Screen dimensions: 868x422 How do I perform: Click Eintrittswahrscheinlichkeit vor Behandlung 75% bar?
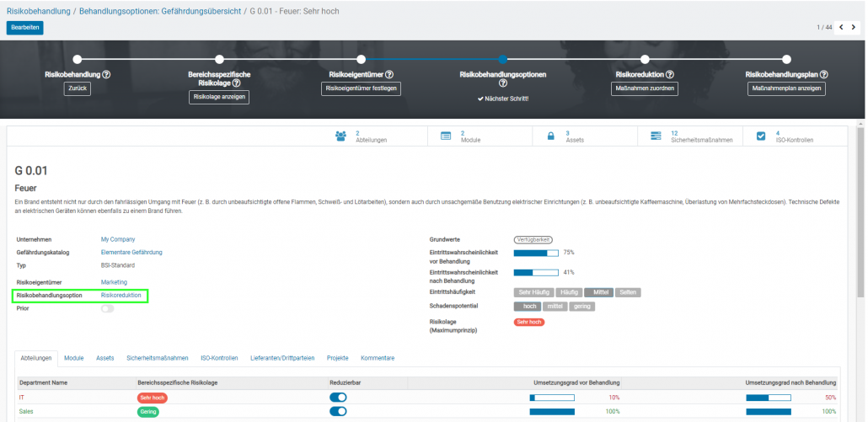point(536,253)
